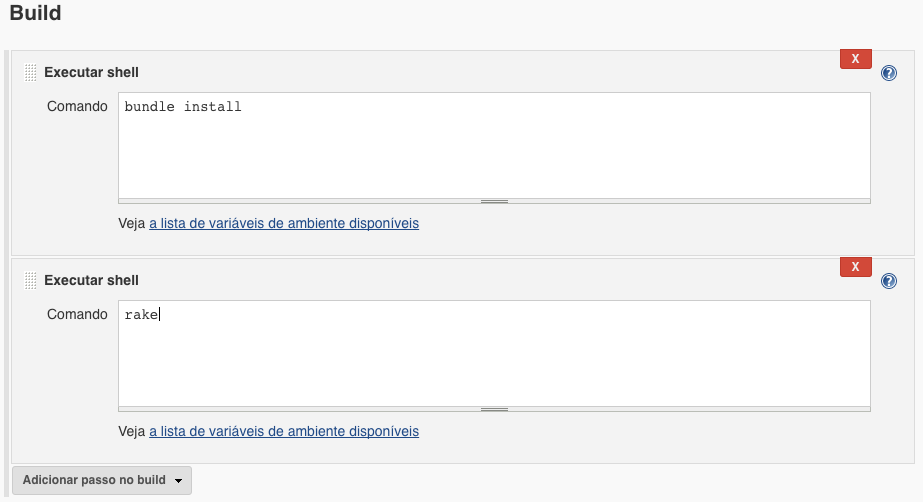Click the resize grip under bundle install textarea
The width and height of the screenshot is (923, 502).
494,201
